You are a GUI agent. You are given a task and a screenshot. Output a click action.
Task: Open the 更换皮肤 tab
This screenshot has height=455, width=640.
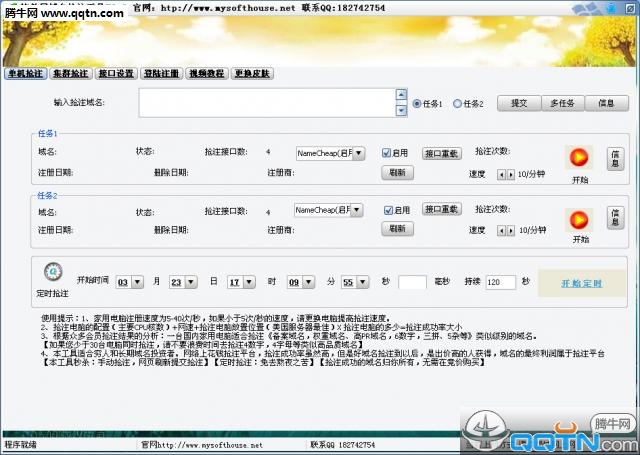tap(252, 73)
